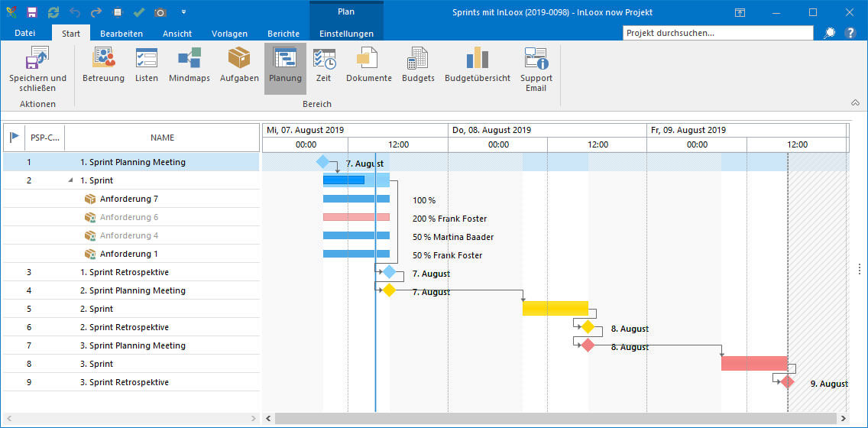Open the Zeit tracking section

[x=324, y=65]
